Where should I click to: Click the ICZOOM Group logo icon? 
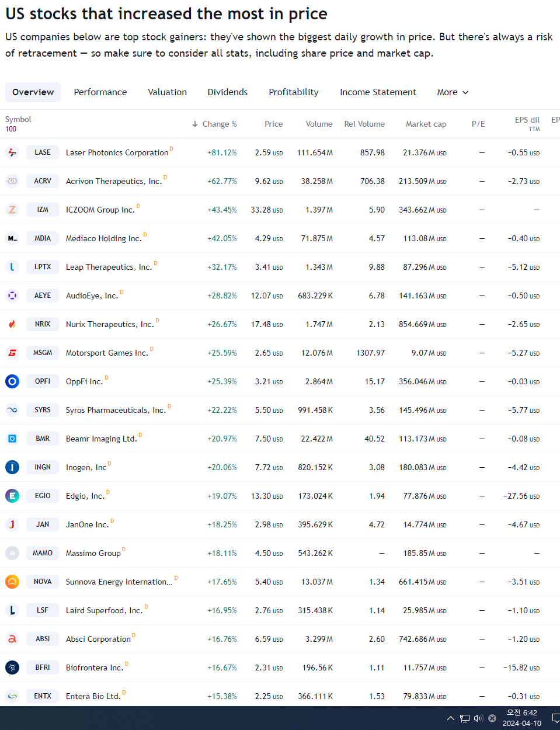(12, 210)
